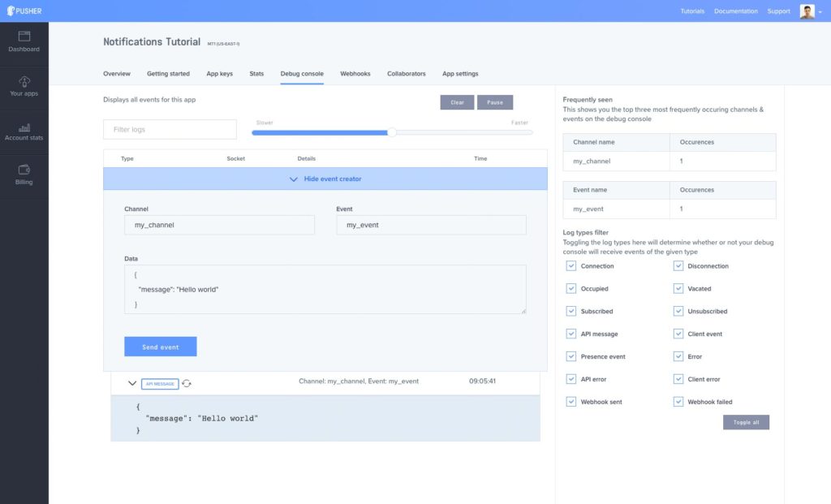831x504 pixels.
Task: Click the Channel input field
Action: (219, 225)
